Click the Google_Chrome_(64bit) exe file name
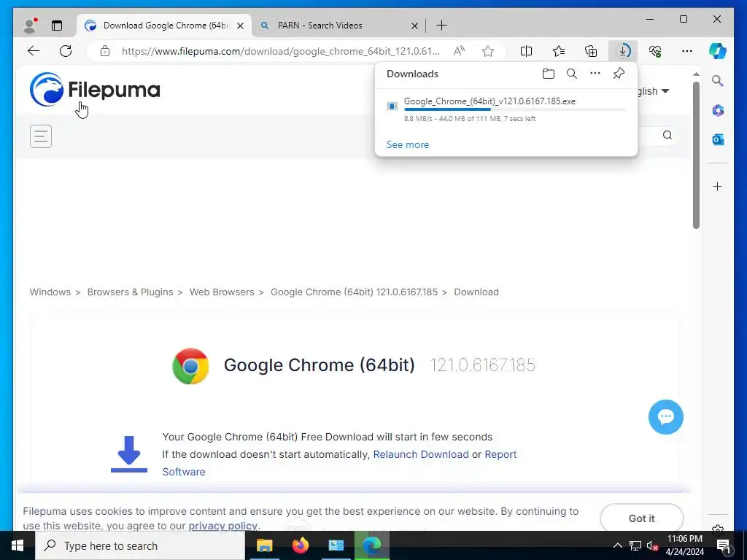This screenshot has height=560, width=747. (489, 101)
